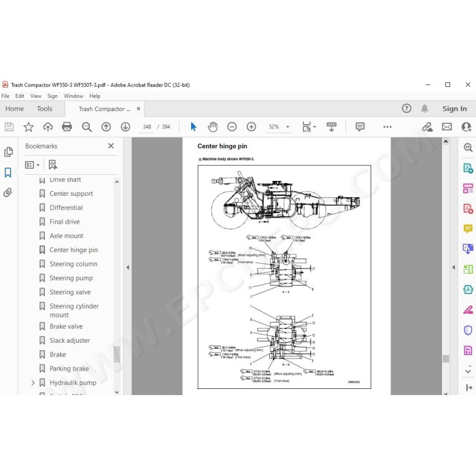The image size is (476, 476).
Task: Zoom out with the minus icon
Action: pyautogui.click(x=232, y=126)
